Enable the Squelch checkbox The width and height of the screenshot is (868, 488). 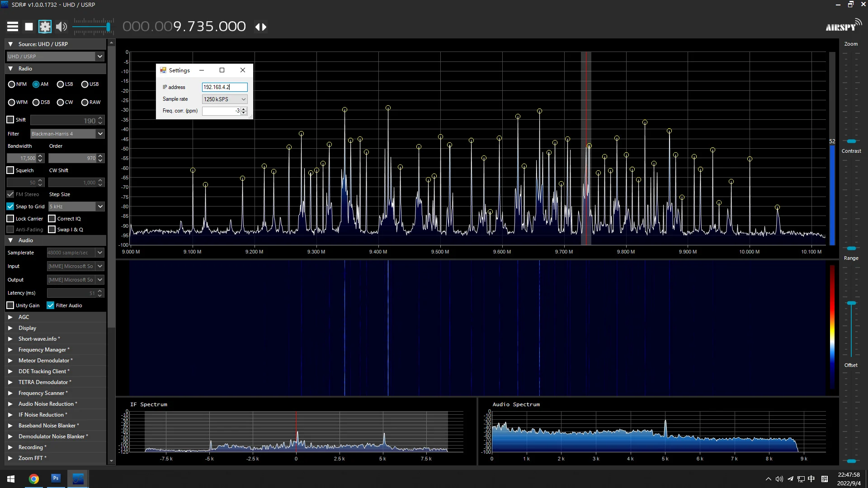10,170
